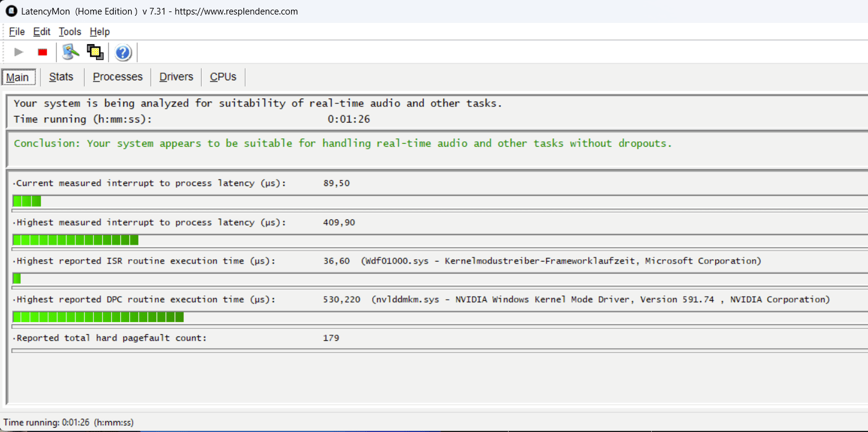Image resolution: width=868 pixels, height=432 pixels.
Task: Open the in-depth latency analysis tool icon
Action: click(x=71, y=53)
